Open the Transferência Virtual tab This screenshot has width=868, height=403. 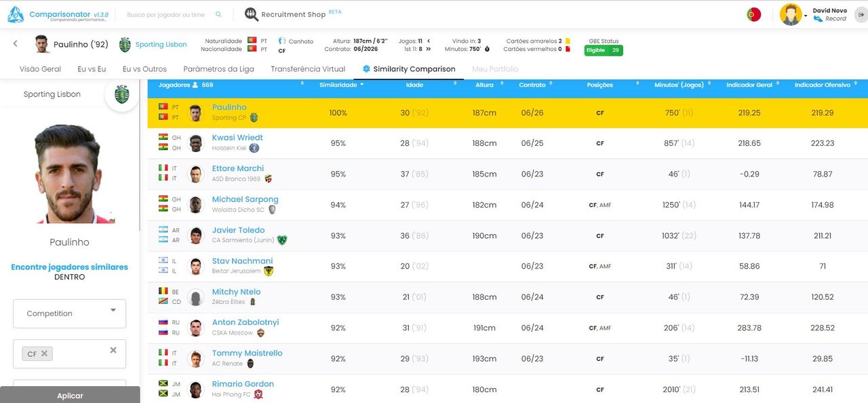[308, 69]
